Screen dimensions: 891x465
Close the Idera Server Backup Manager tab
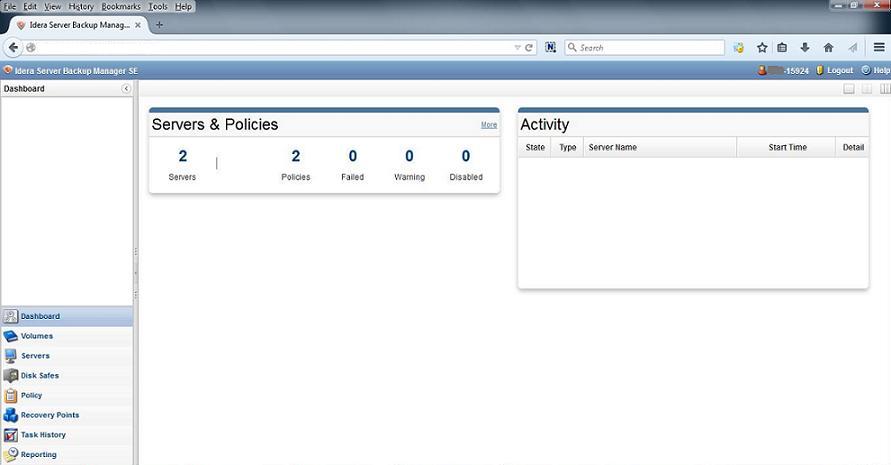pyautogui.click(x=138, y=25)
